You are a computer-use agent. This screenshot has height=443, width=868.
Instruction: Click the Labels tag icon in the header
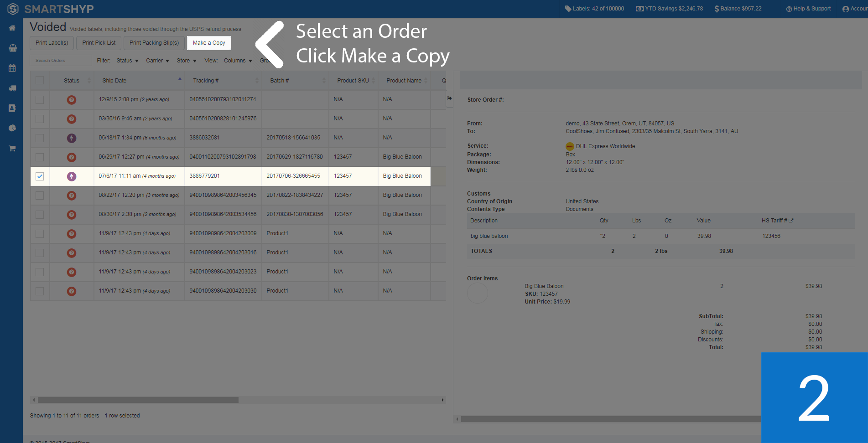568,9
